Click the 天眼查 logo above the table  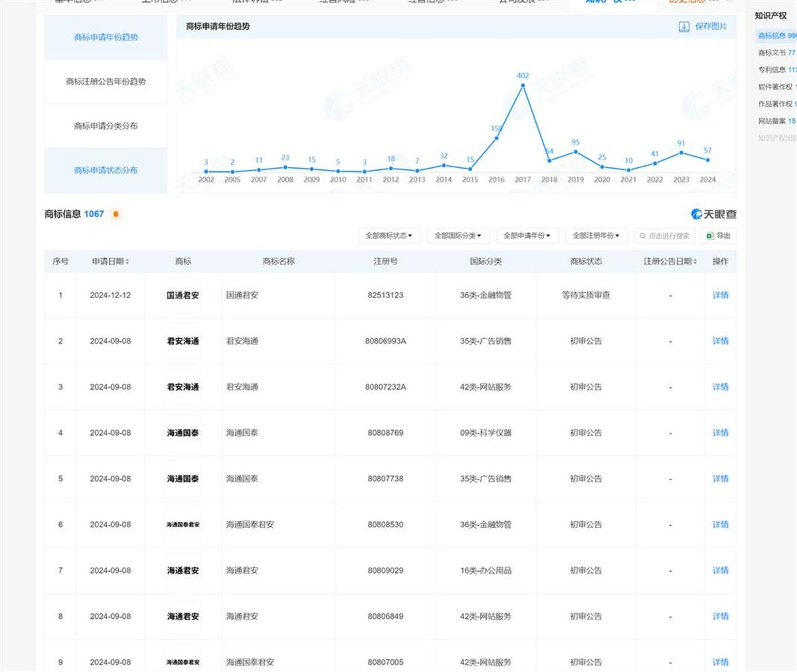click(x=713, y=214)
